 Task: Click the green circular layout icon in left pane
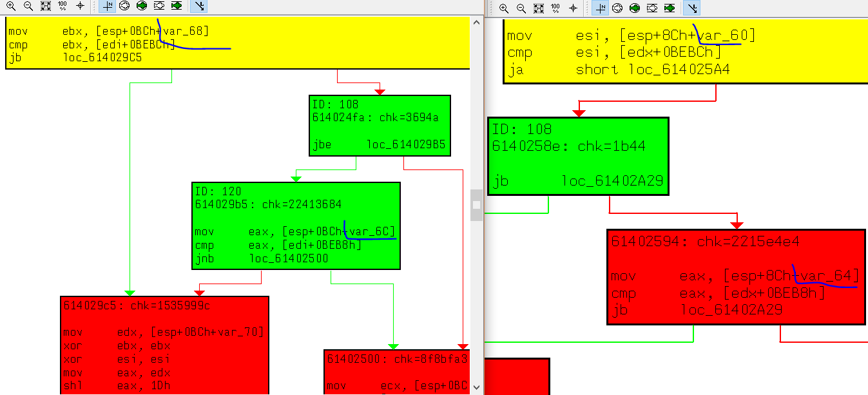tap(142, 6)
